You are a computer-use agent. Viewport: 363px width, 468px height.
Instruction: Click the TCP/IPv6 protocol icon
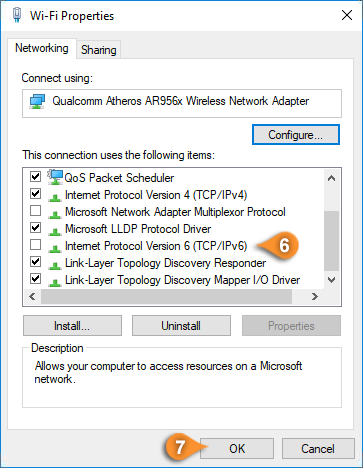click(55, 248)
